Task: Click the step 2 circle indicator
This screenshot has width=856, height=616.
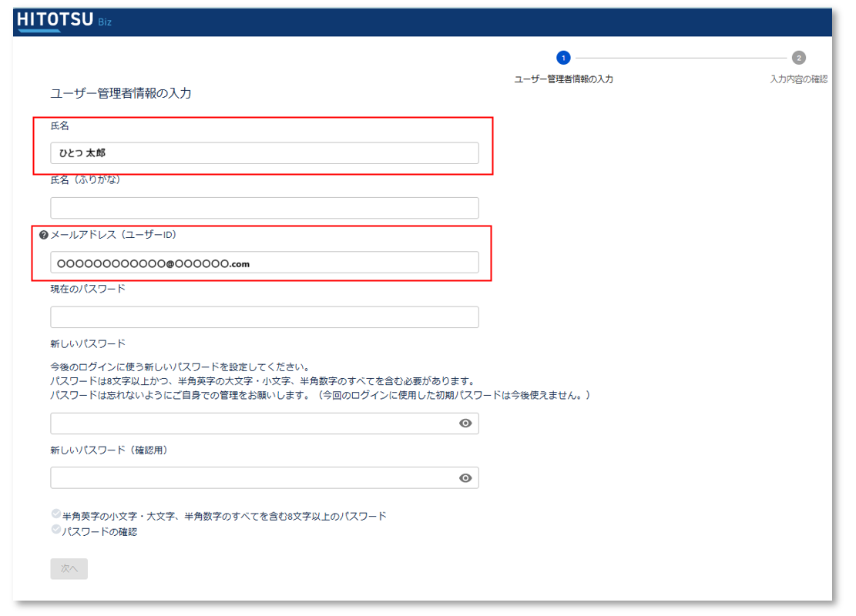Action: point(798,58)
